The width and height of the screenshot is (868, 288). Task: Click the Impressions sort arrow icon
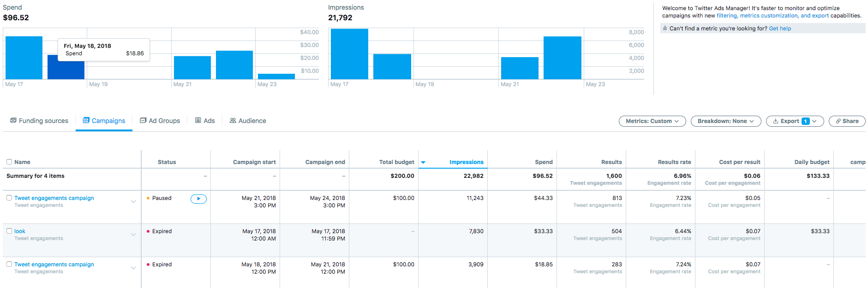coord(423,162)
